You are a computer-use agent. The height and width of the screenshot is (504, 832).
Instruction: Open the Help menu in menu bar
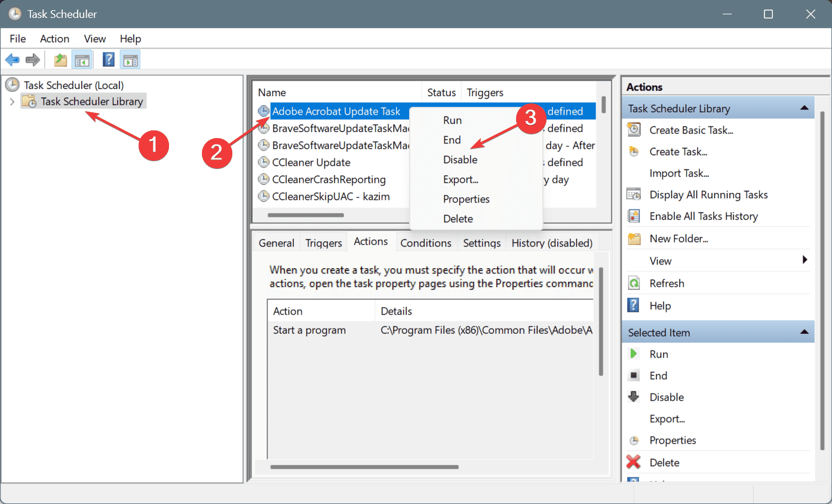tap(130, 39)
